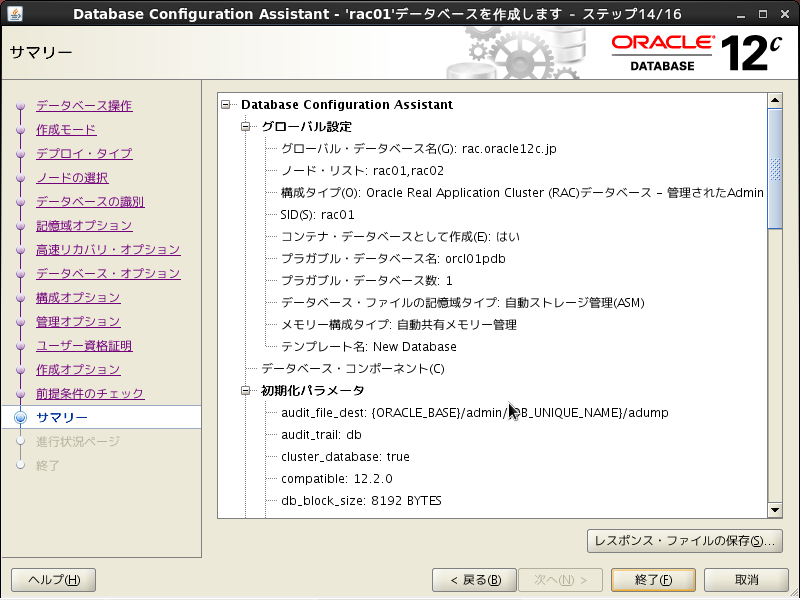Screen dimensions: 800x600
Task: Open the データベースの識別 step
Action: pos(90,202)
